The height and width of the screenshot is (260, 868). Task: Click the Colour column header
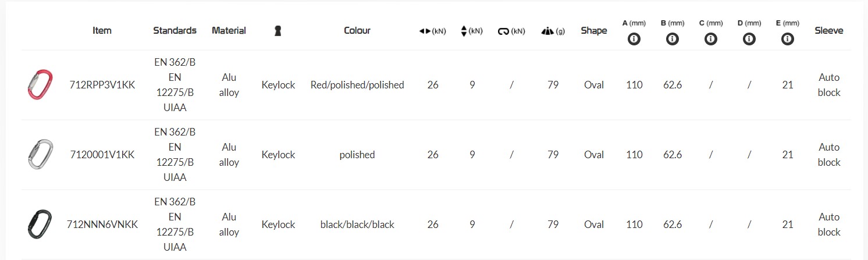(357, 30)
